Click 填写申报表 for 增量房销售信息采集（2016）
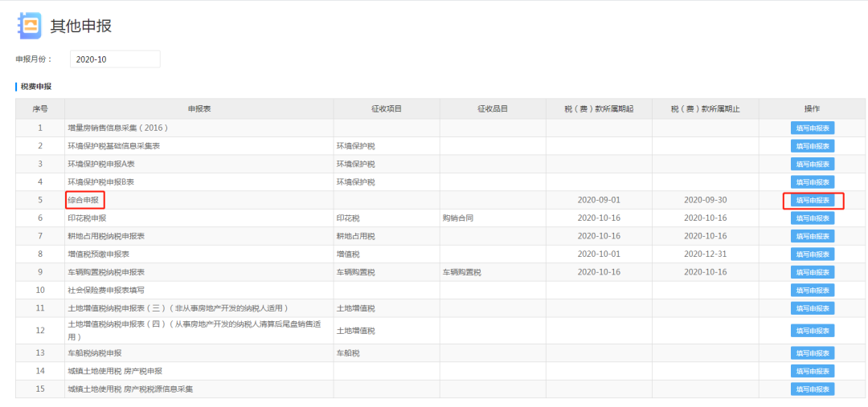Screen dimensions: 868x407 812,128
